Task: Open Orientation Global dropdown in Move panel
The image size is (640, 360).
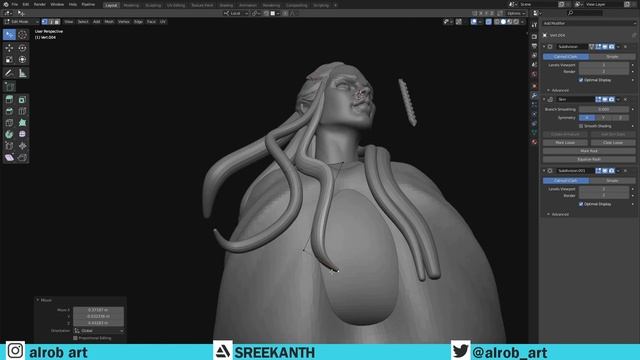Action: click(x=99, y=331)
